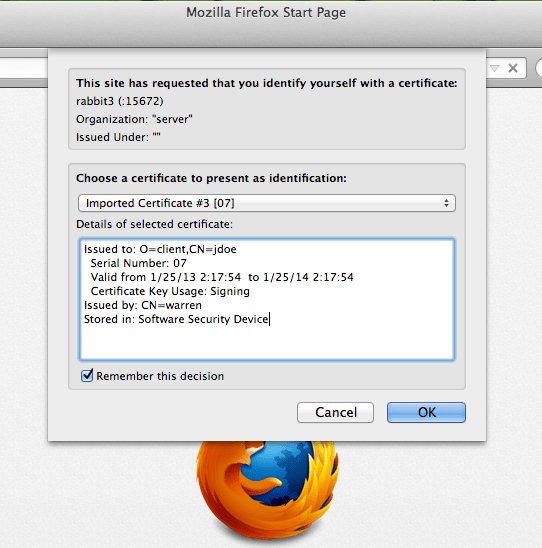Select the 'Valid from 1/25/13' line
The width and height of the screenshot is (542, 548).
pos(222,277)
